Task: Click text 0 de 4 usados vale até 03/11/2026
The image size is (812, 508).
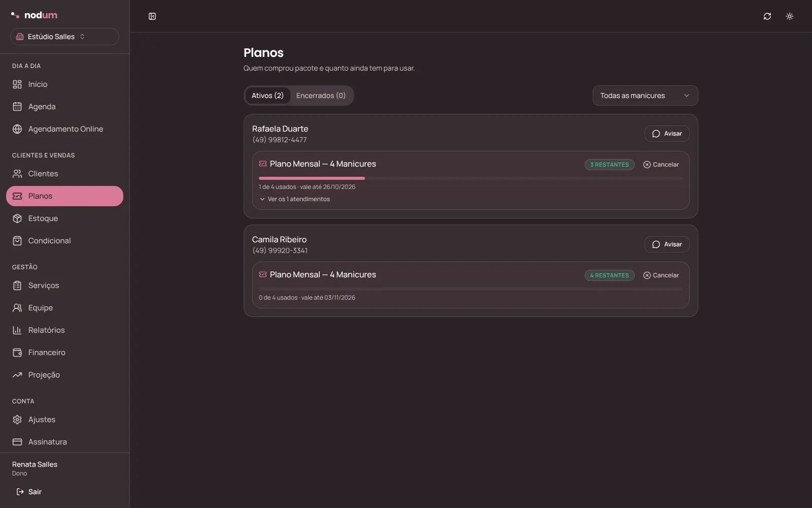Action: [307, 298]
